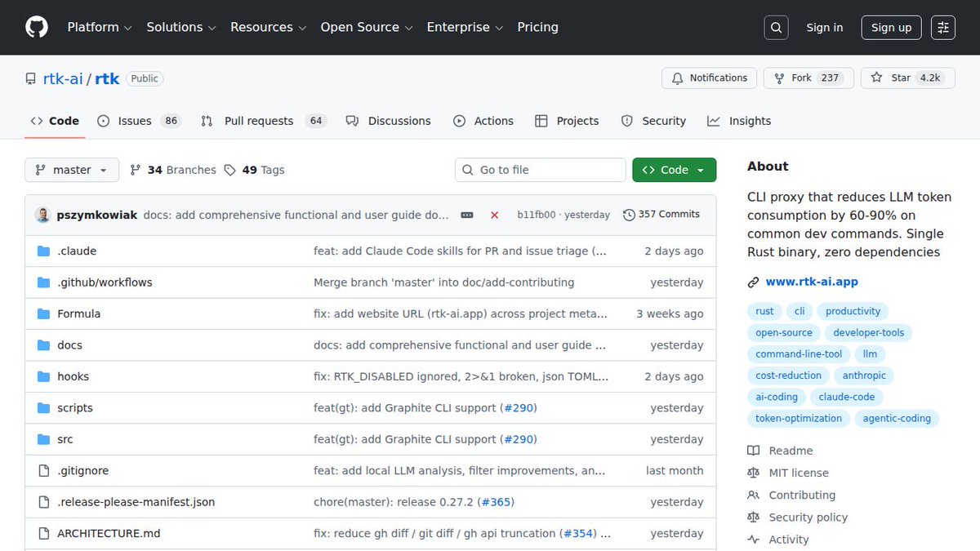
Task: Click the ARCHITECTURE.md file icon
Action: pyautogui.click(x=44, y=533)
